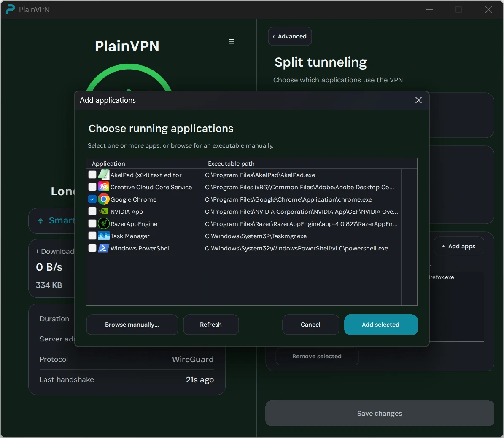Select the Taskmgr.exe path row
The width and height of the screenshot is (504, 438).
[256, 236]
